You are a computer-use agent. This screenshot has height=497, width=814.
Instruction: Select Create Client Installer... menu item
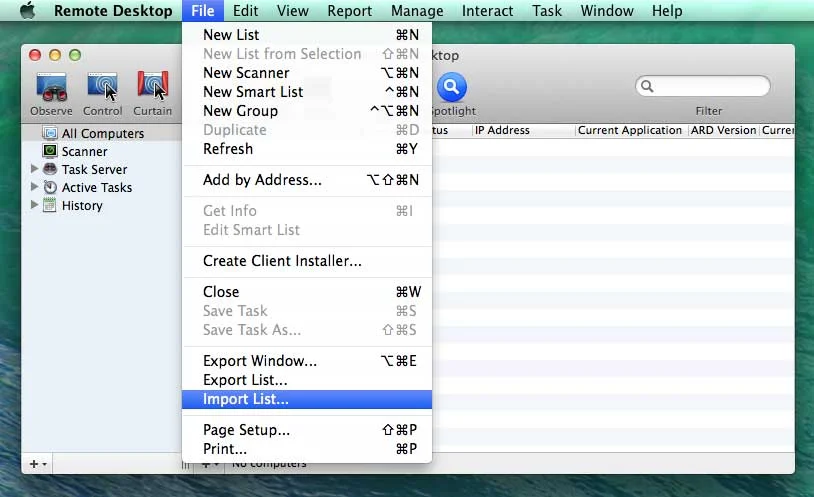click(282, 261)
